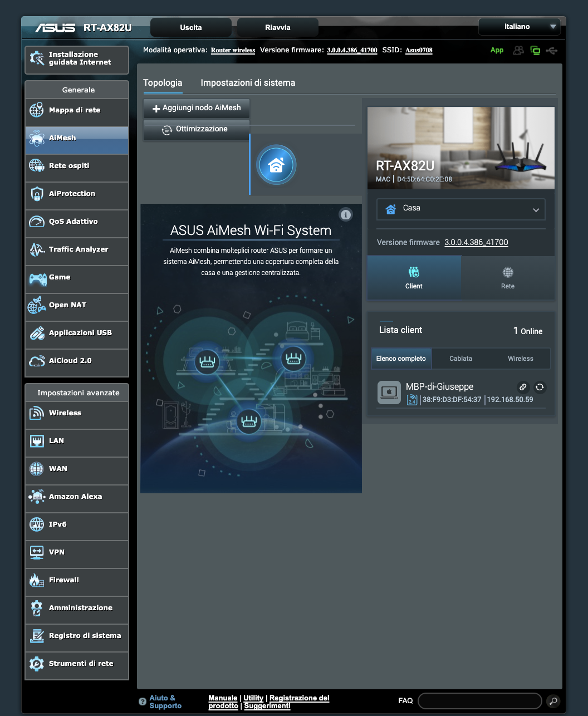Click the Uscita logout button

click(191, 27)
